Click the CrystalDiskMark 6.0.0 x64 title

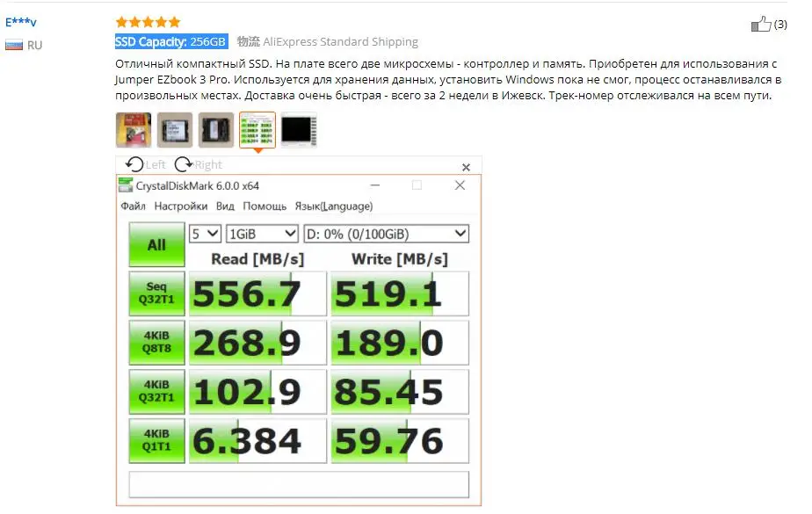tap(198, 185)
